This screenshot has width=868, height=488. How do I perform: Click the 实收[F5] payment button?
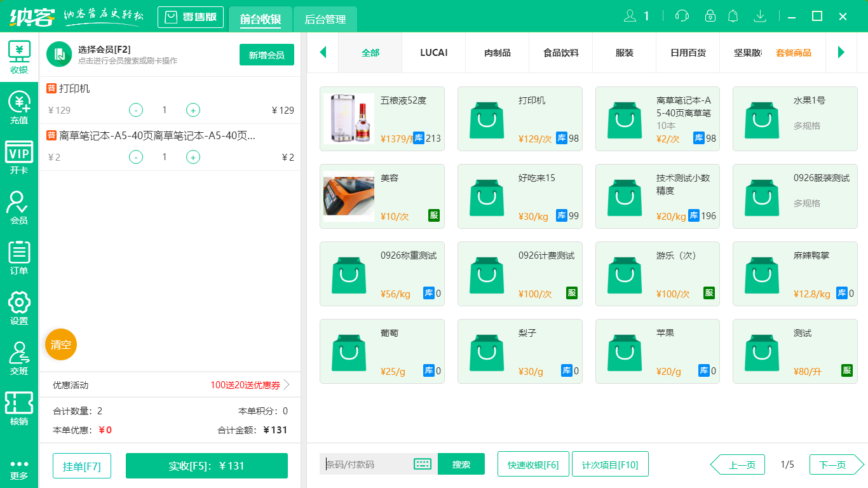207,465
